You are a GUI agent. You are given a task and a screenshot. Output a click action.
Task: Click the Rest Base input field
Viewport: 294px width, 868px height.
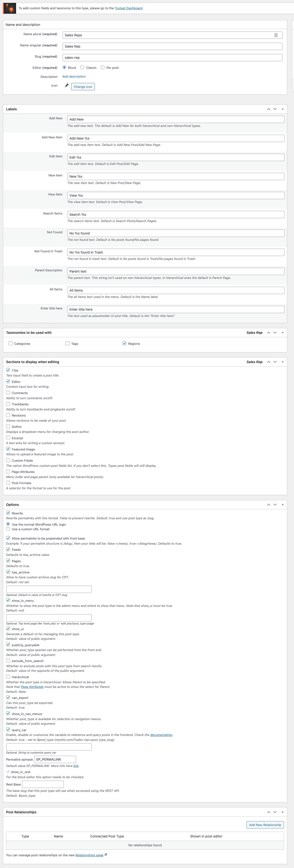click(43, 785)
